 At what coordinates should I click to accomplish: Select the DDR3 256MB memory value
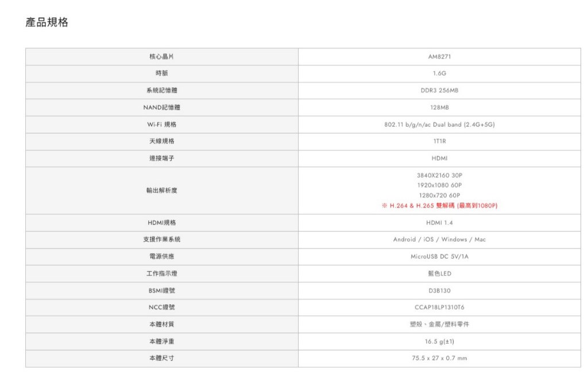[x=439, y=91]
